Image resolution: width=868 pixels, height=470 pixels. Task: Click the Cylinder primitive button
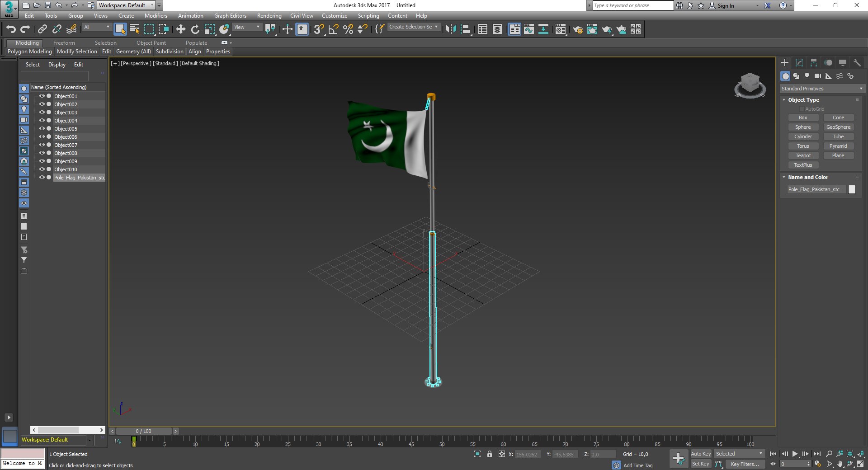click(803, 136)
